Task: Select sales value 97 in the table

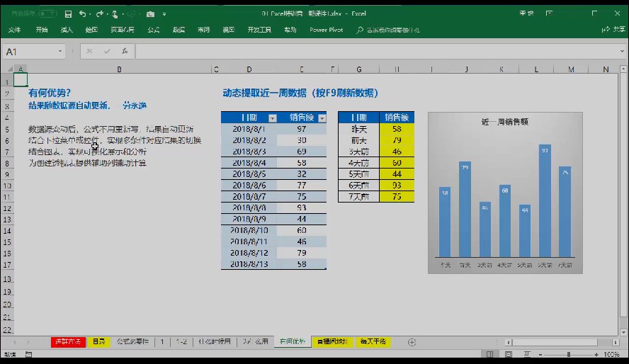Action: tap(302, 129)
